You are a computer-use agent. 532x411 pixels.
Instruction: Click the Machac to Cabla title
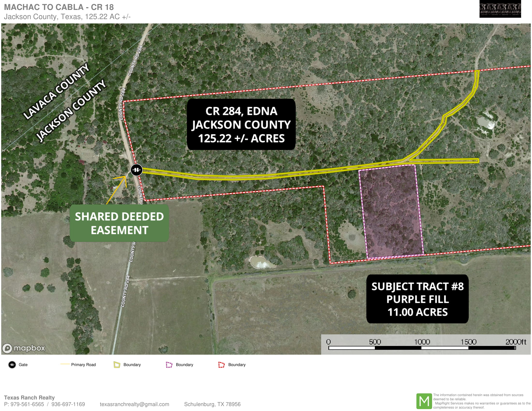59,7
